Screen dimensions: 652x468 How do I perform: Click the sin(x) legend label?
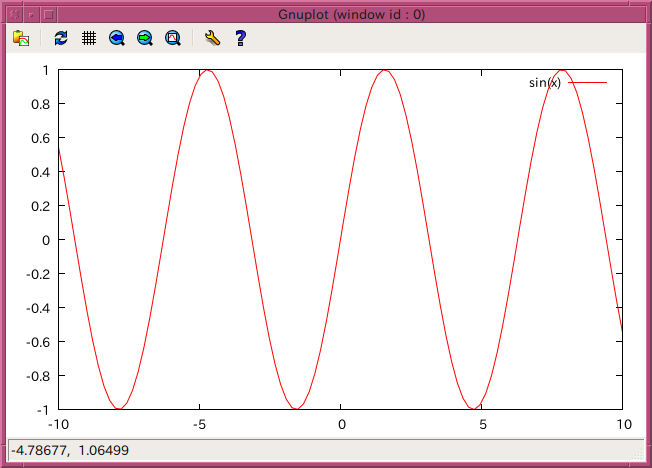point(545,83)
